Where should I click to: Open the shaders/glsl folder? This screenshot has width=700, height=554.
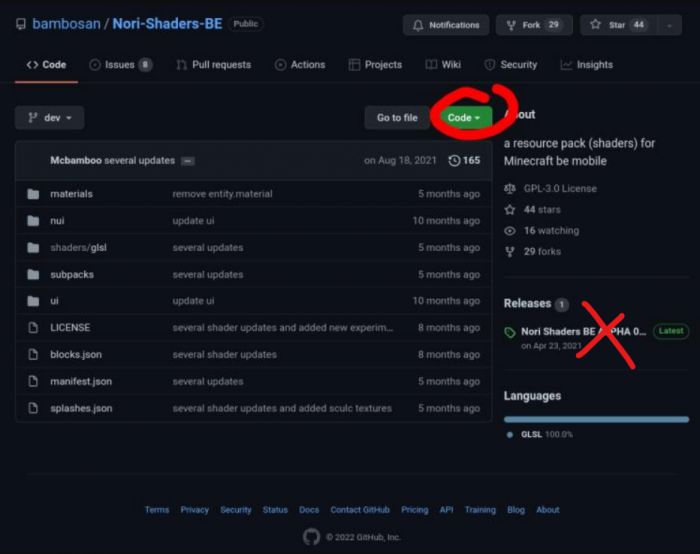(79, 247)
